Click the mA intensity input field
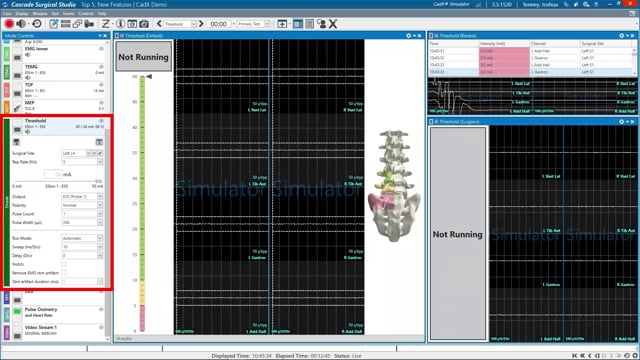640x360 pixels. [x=53, y=174]
